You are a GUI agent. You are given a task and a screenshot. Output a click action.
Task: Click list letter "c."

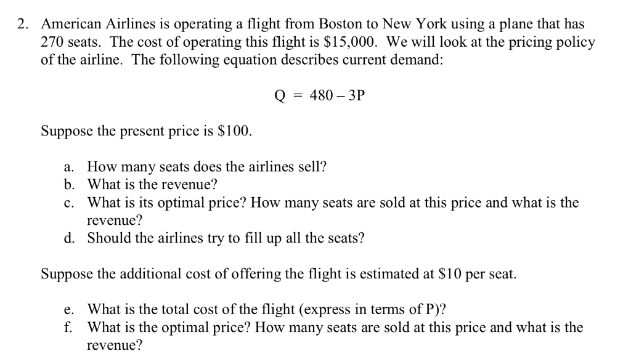69,203
